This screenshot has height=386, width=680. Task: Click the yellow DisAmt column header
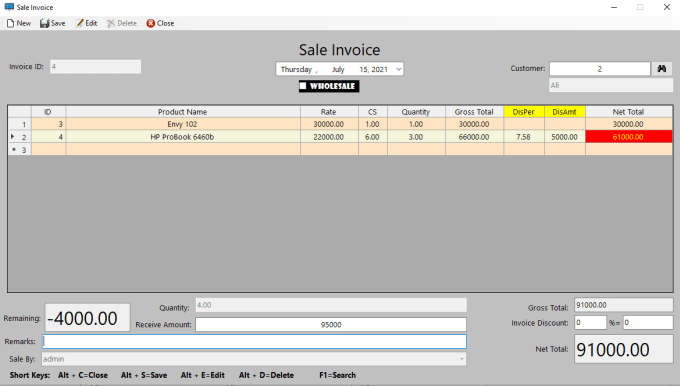(x=565, y=112)
